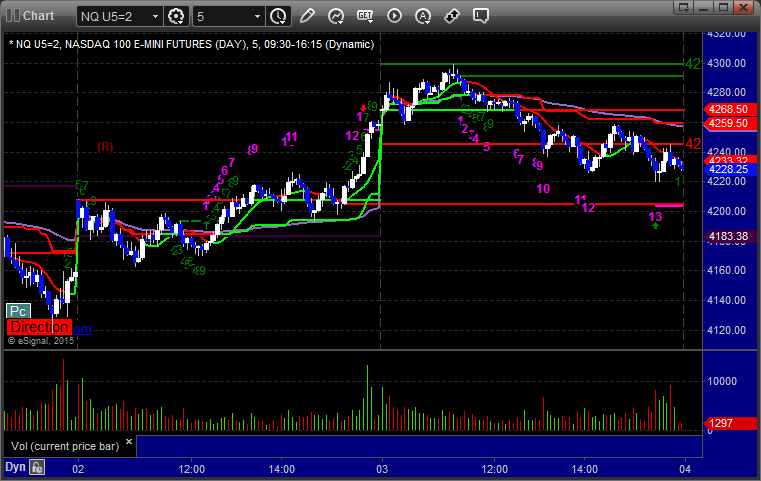Image resolution: width=761 pixels, height=481 pixels.
Task: Open the blue om link
Action: (x=82, y=329)
